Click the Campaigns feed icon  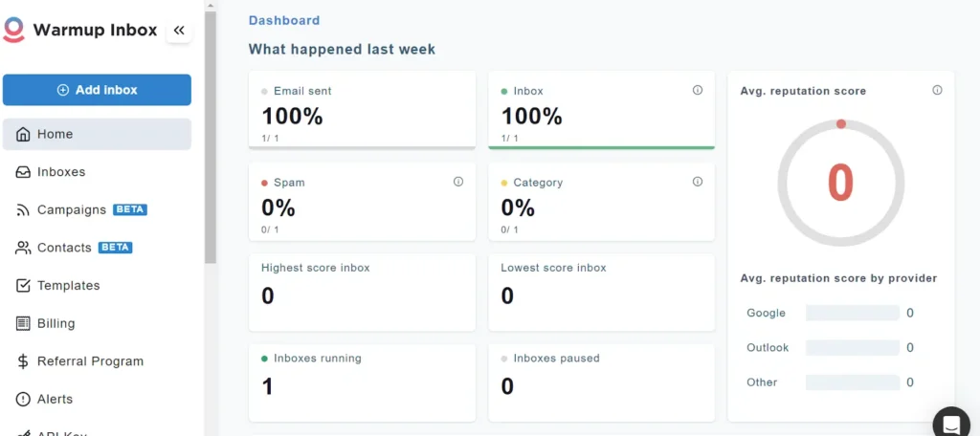coord(23,209)
